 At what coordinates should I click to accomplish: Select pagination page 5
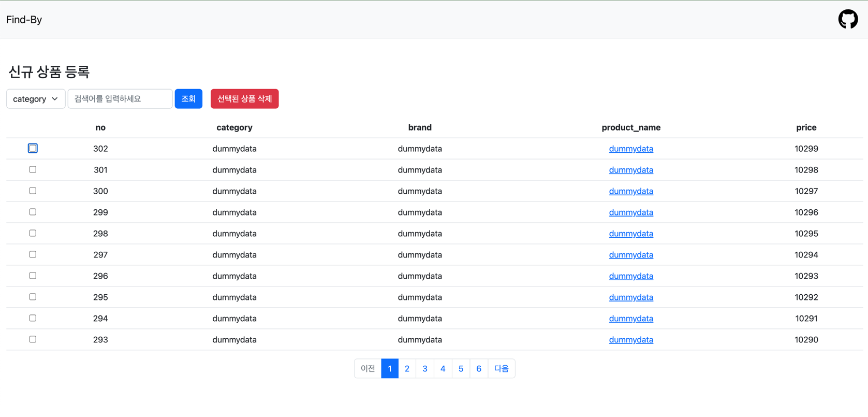point(461,368)
